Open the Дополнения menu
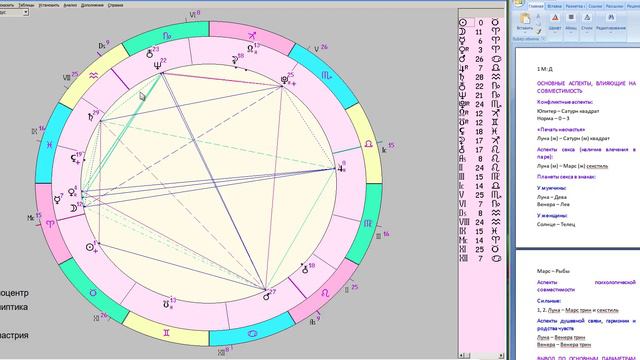The image size is (640, 360). click(92, 5)
